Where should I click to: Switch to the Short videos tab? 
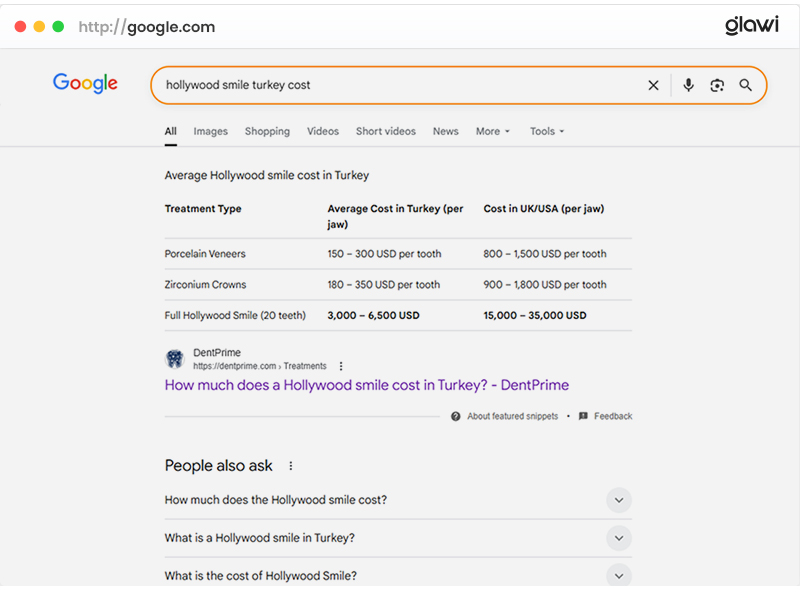(385, 131)
